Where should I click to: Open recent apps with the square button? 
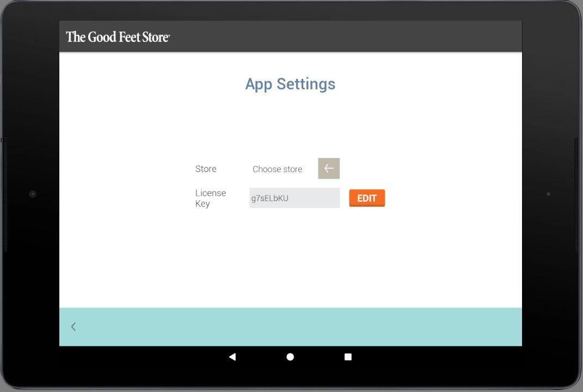[348, 357]
